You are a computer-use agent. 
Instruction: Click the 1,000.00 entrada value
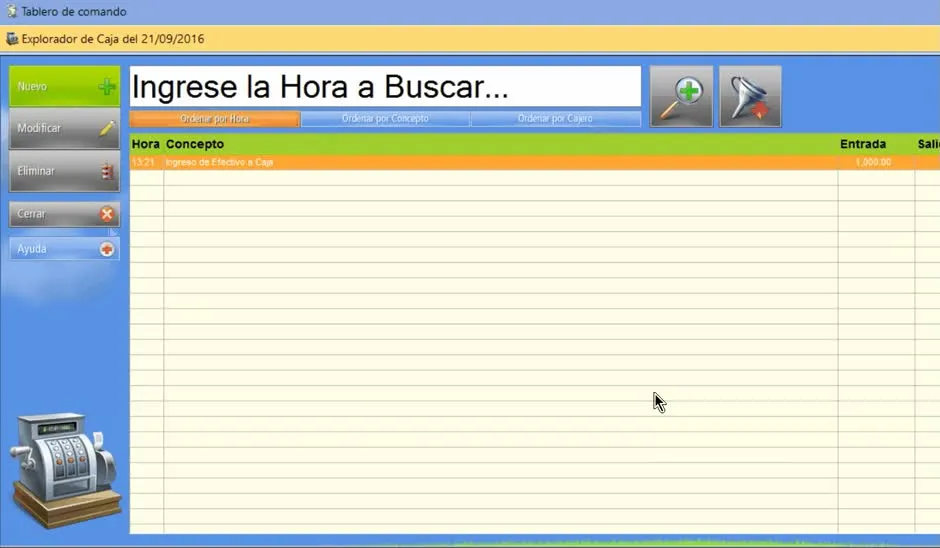tap(873, 162)
